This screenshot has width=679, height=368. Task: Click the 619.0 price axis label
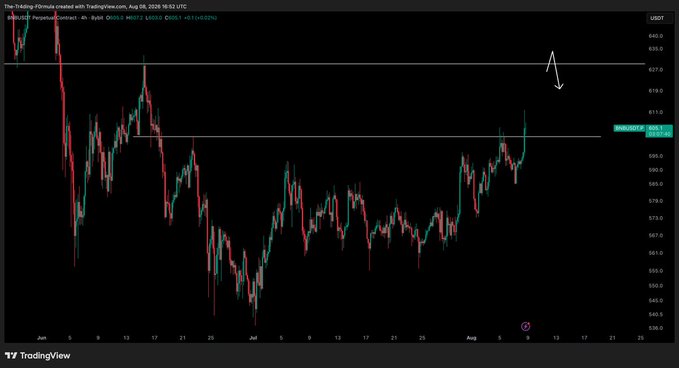[x=656, y=91]
